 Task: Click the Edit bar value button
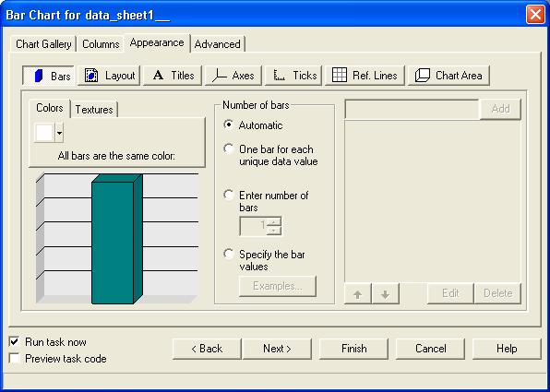point(450,293)
